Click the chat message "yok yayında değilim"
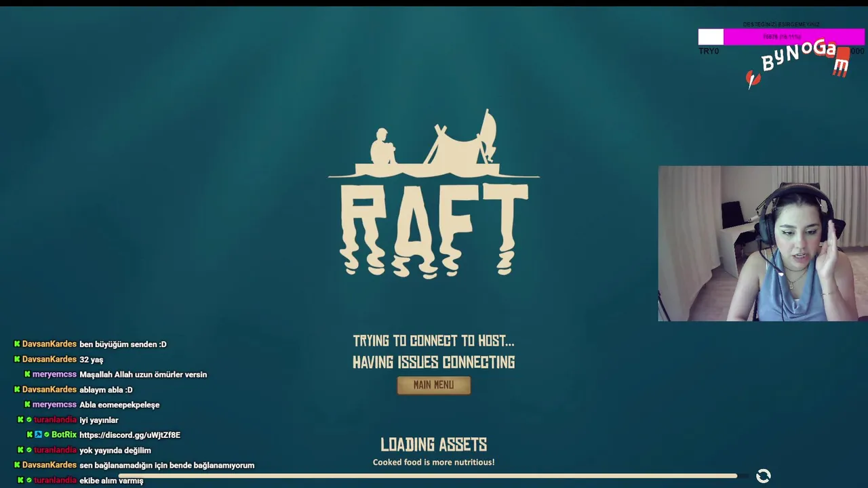The image size is (868, 488). tap(115, 451)
